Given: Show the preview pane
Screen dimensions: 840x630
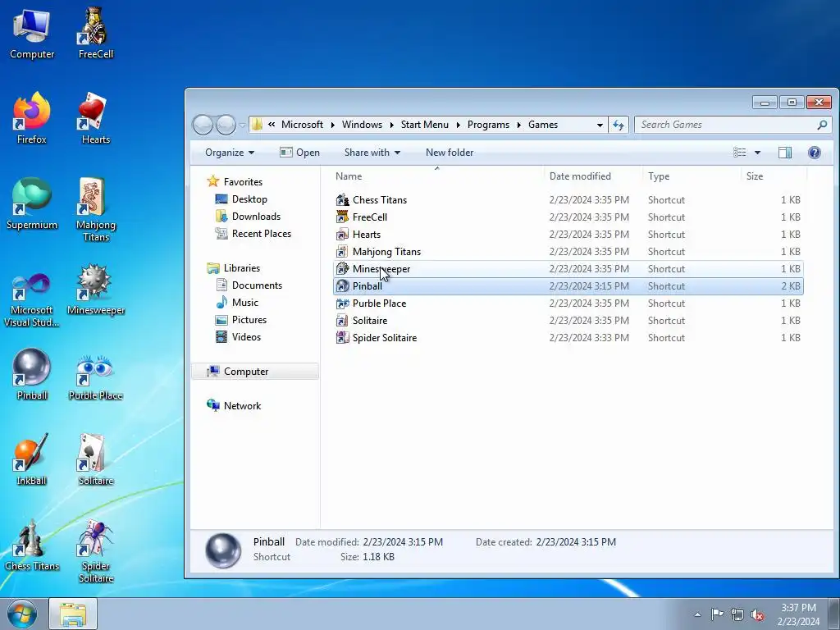Looking at the screenshot, I should point(785,153).
